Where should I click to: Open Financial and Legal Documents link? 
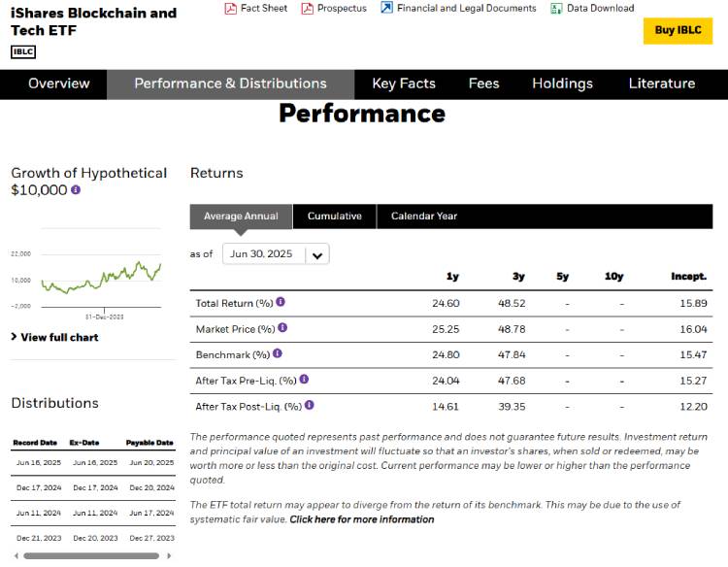[x=467, y=9]
